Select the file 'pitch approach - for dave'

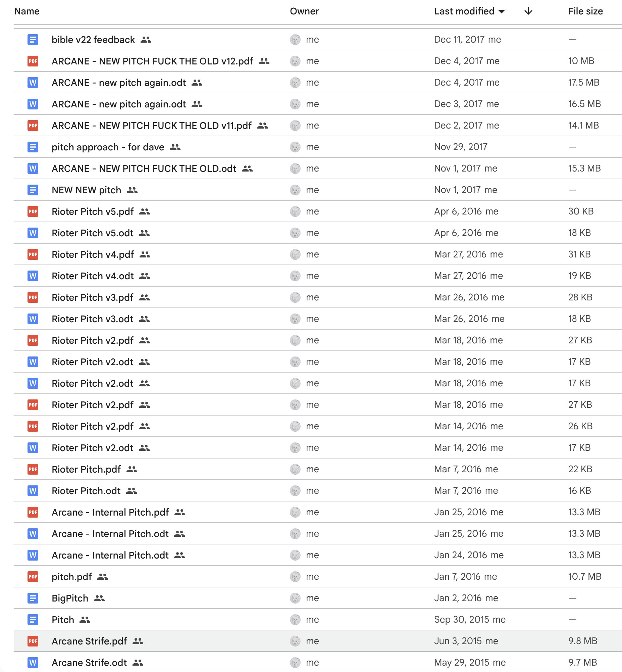[108, 147]
